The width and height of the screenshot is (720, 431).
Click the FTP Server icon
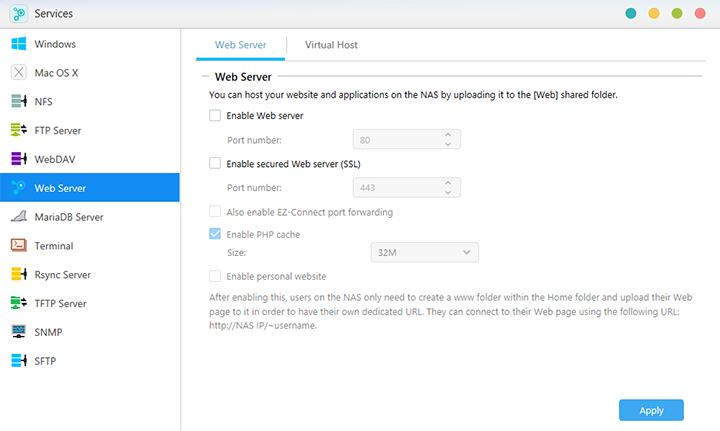(x=18, y=130)
